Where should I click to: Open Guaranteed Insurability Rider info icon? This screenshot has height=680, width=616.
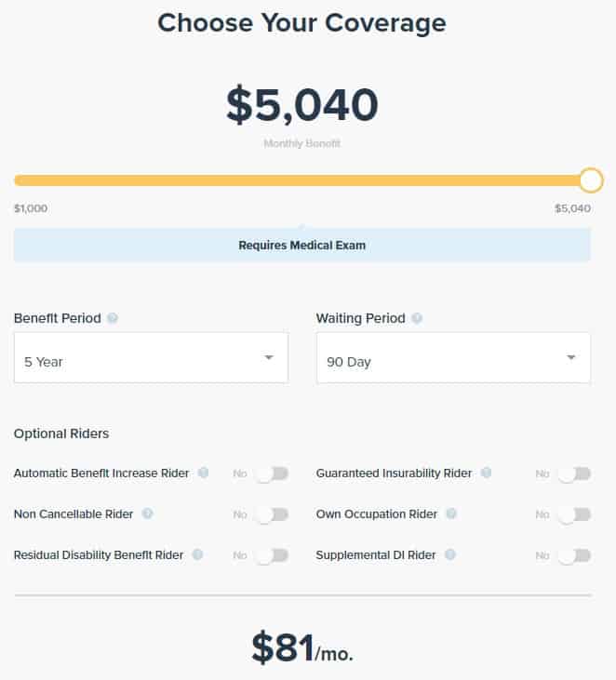[x=486, y=473]
